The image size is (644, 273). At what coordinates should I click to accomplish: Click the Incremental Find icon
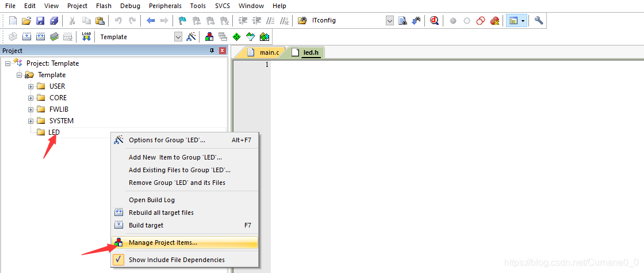pyautogui.click(x=416, y=21)
